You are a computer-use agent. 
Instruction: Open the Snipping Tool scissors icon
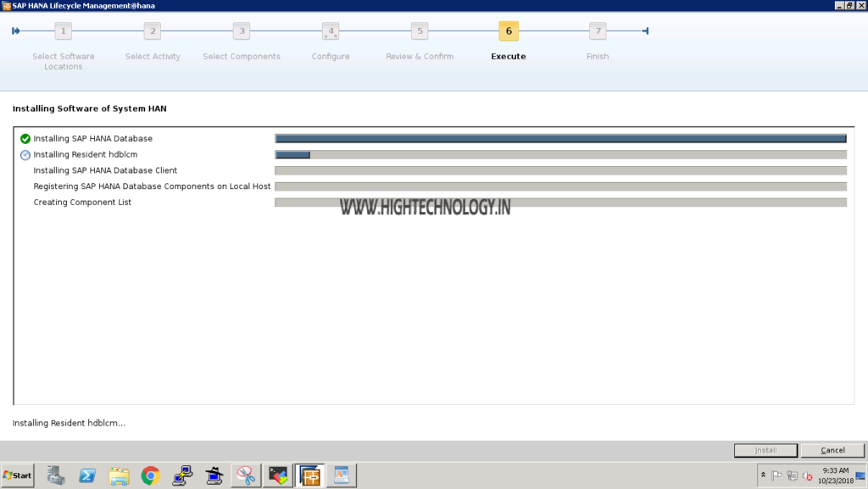pos(246,475)
